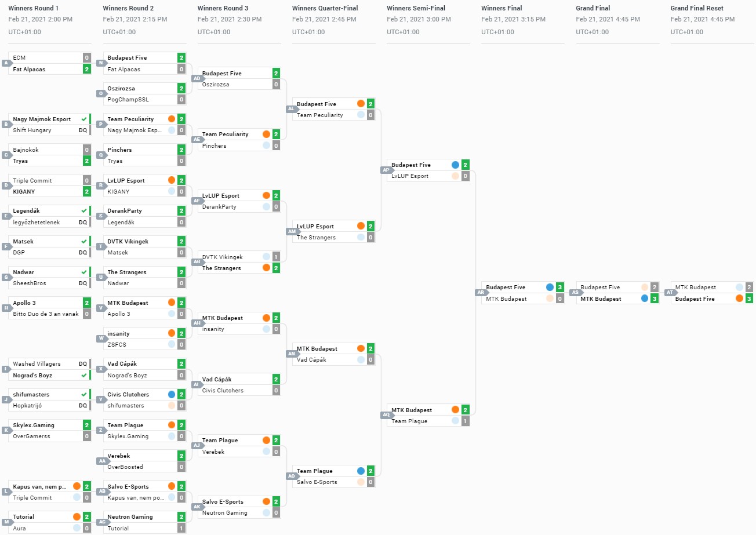The image size is (756, 535).
Task: Click the "M" match label beside Tutorial
Action: tap(7, 522)
